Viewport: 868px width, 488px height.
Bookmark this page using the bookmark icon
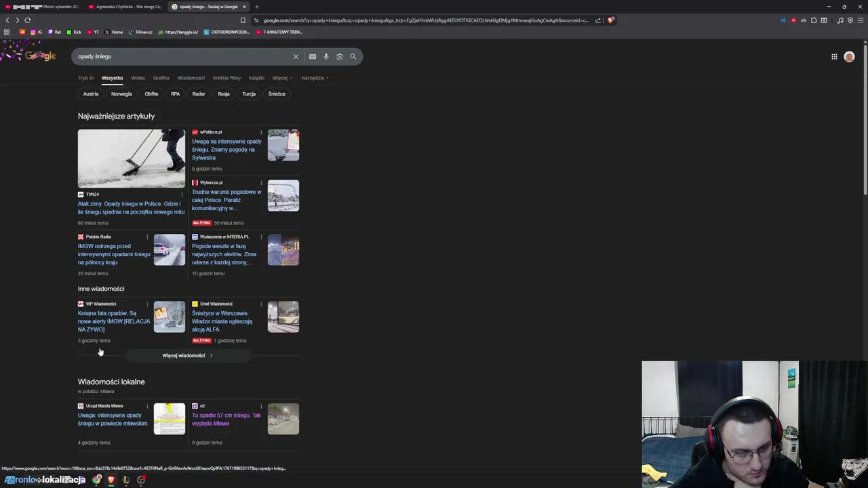coord(243,20)
